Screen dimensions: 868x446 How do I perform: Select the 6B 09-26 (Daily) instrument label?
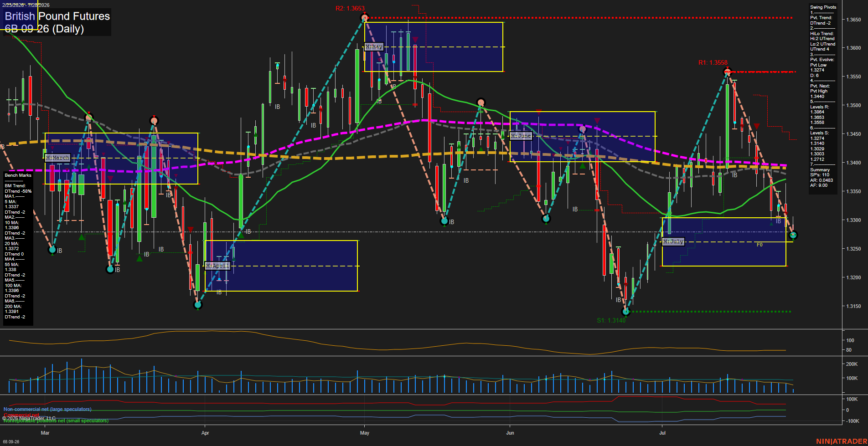click(x=44, y=29)
